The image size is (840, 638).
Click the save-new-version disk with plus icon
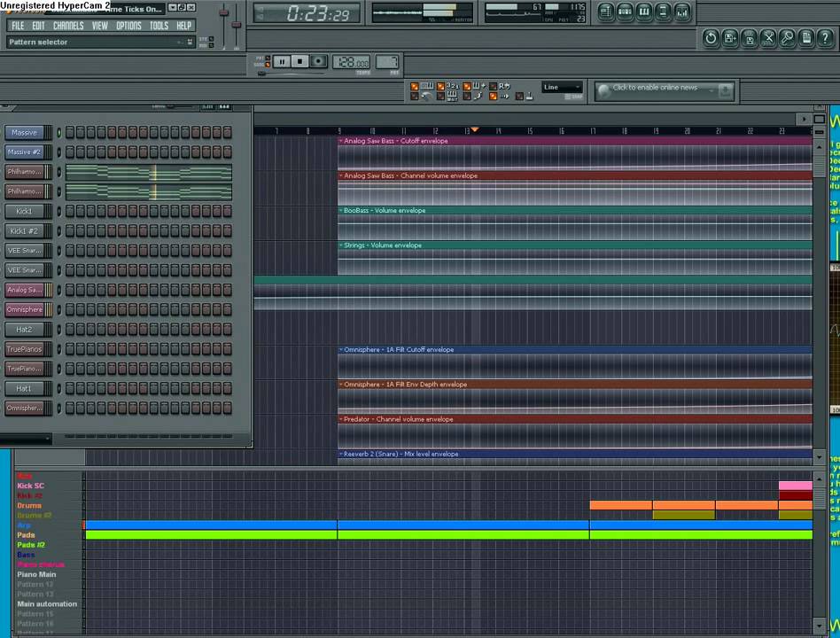[x=730, y=38]
